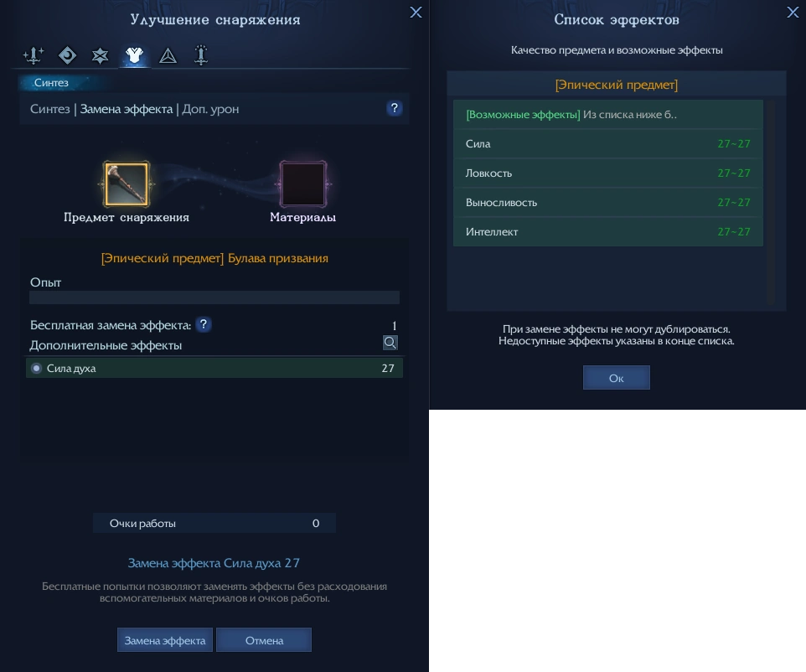806x672 pixels.
Task: Select the Выносливость effect row
Action: [x=608, y=203]
